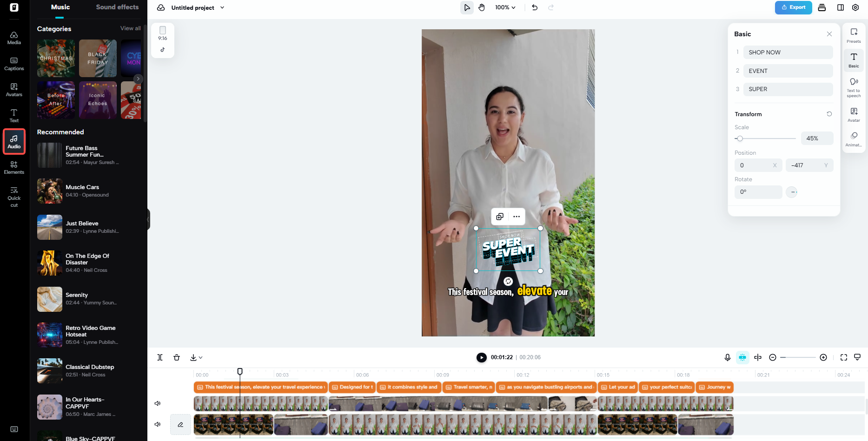
Task: Mute the lower video track
Action: (158, 424)
